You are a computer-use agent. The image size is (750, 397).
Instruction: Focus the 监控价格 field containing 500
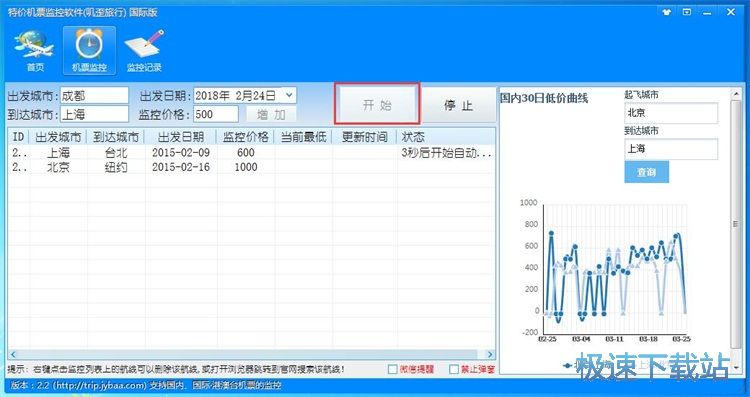click(216, 114)
